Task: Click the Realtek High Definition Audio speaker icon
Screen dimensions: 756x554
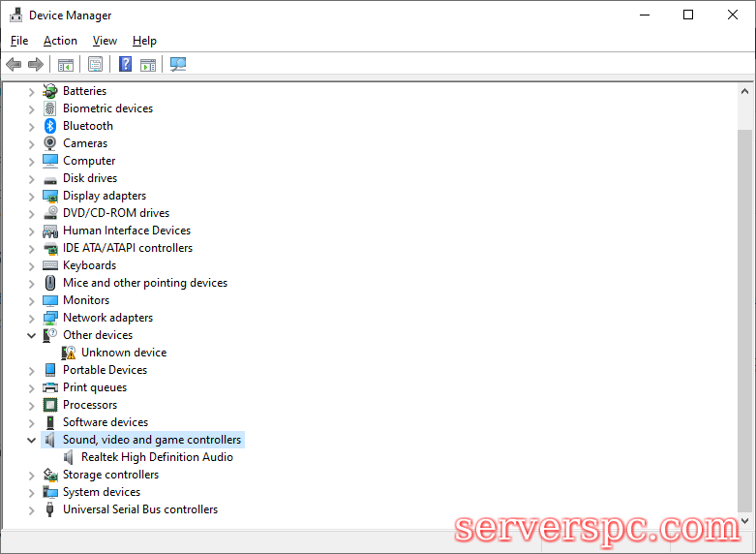Action: pos(69,457)
